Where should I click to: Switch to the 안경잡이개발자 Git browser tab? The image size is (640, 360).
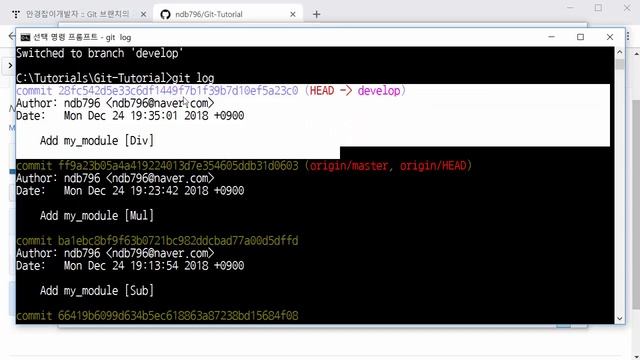point(78,14)
